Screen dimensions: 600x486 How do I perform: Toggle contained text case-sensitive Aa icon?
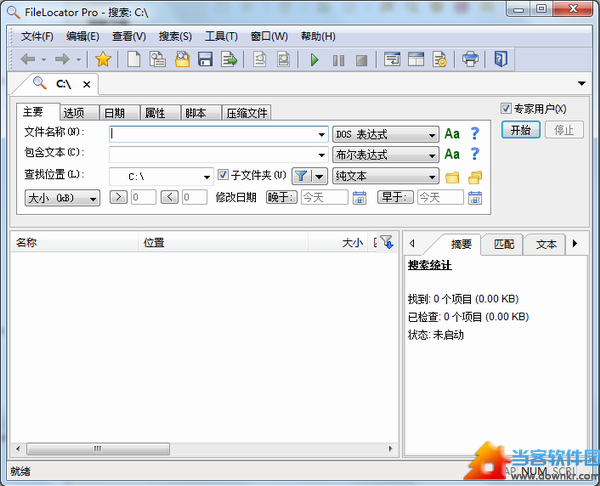(x=452, y=154)
